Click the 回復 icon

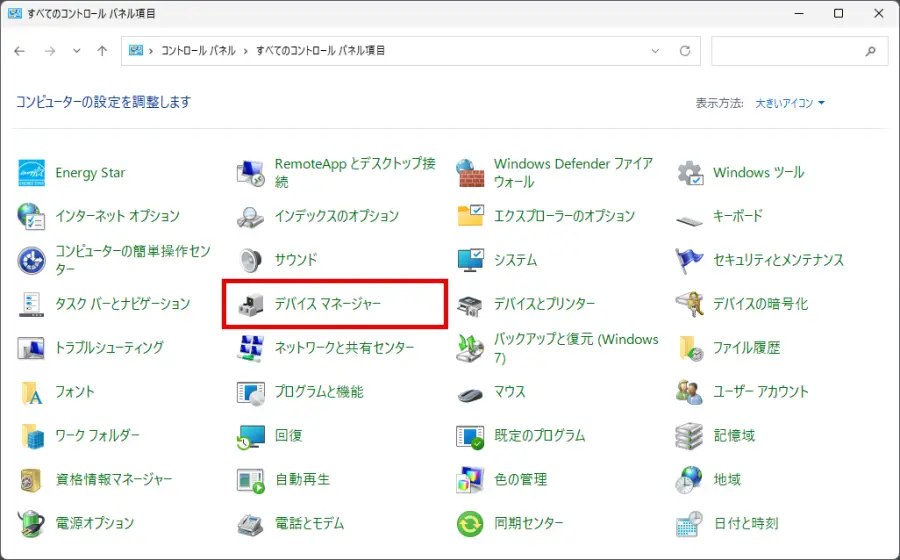coord(251,435)
